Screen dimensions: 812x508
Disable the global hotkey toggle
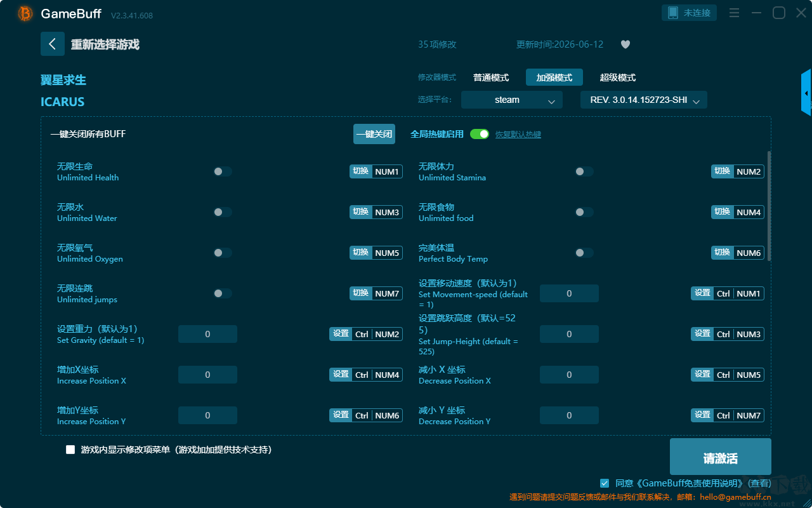click(x=480, y=134)
